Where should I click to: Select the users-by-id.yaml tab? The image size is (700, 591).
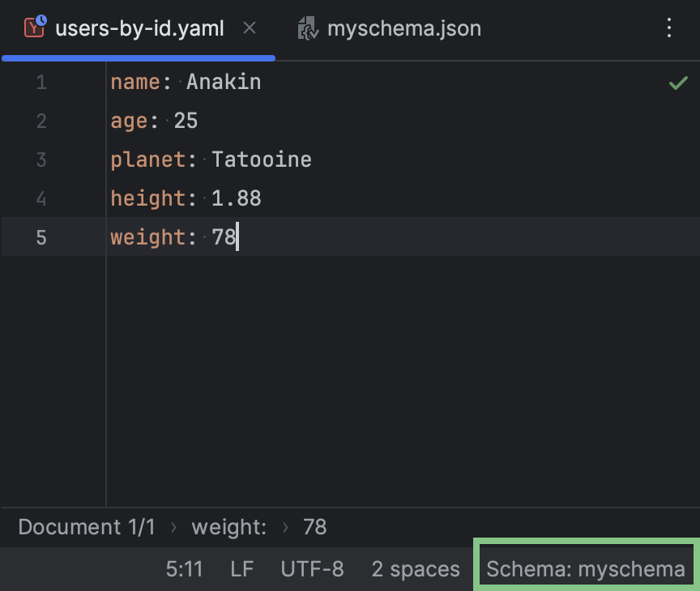[x=138, y=28]
